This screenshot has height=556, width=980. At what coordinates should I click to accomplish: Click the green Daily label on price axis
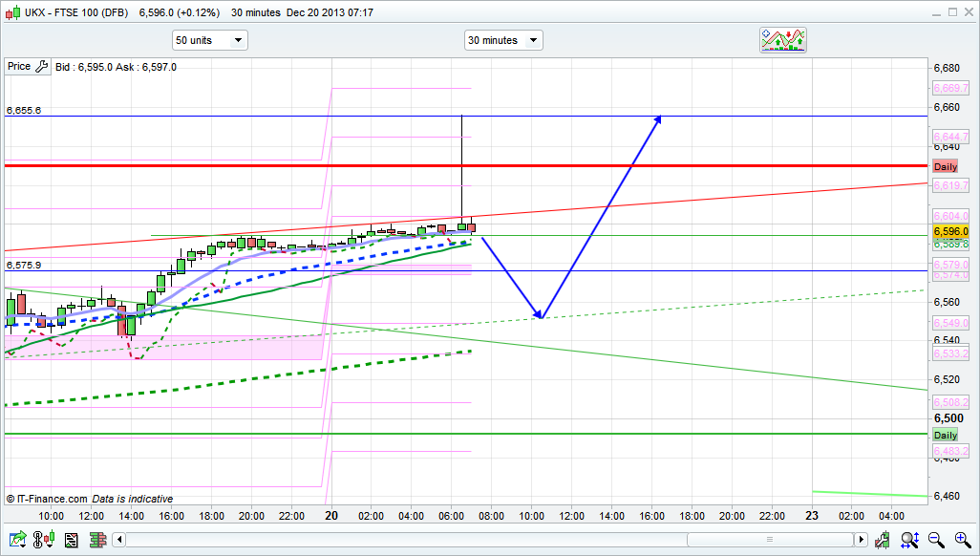click(945, 436)
